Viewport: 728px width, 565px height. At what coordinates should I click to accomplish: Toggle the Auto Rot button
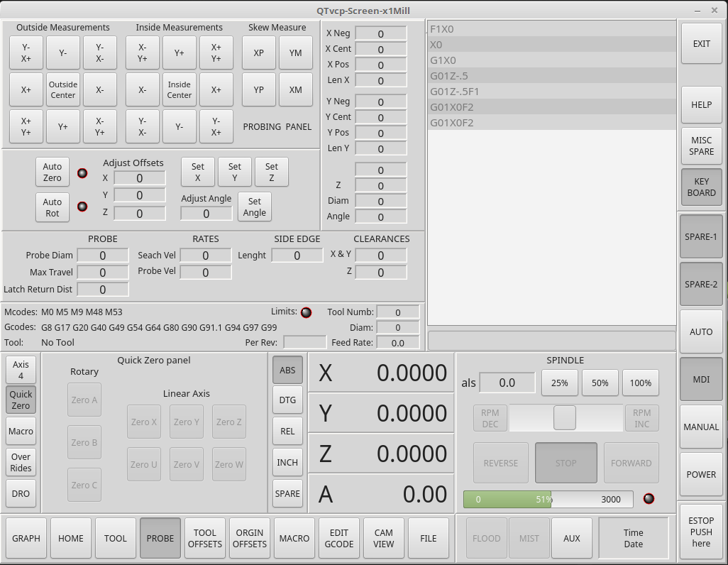click(53, 208)
